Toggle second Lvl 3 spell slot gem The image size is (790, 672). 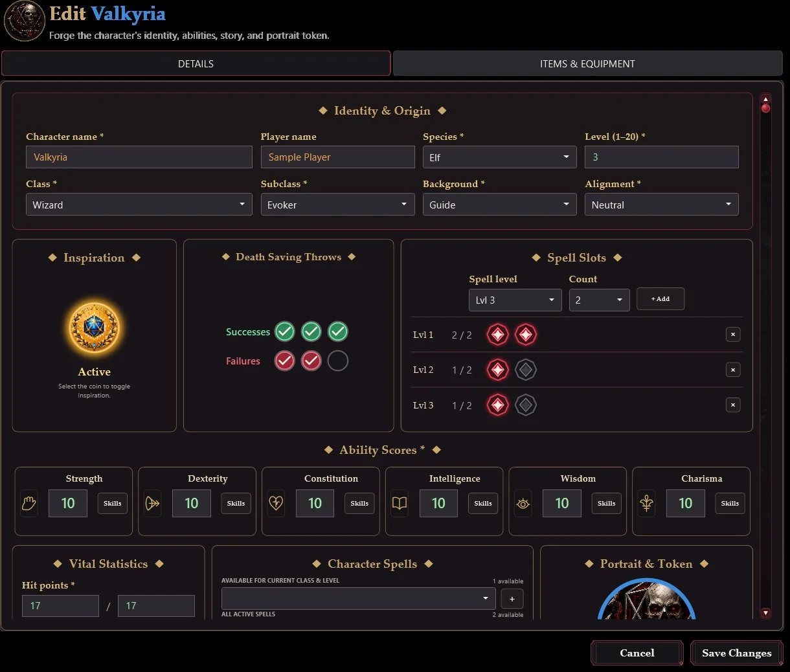526,405
